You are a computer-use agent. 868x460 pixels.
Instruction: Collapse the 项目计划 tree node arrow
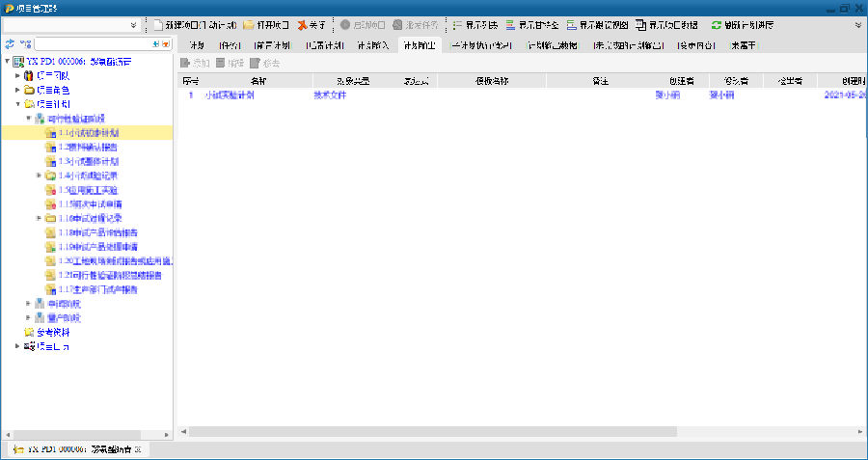pyautogui.click(x=17, y=104)
